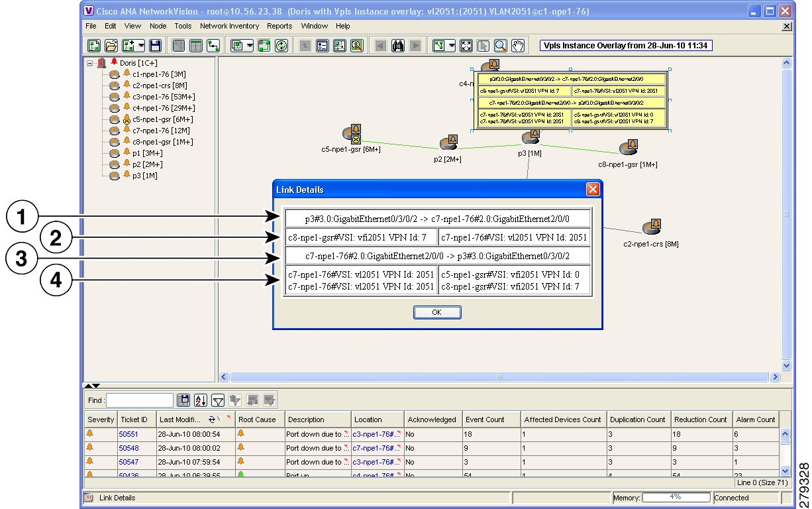This screenshot has height=509, width=812.
Task: Open the Node menu
Action: [x=158, y=27]
